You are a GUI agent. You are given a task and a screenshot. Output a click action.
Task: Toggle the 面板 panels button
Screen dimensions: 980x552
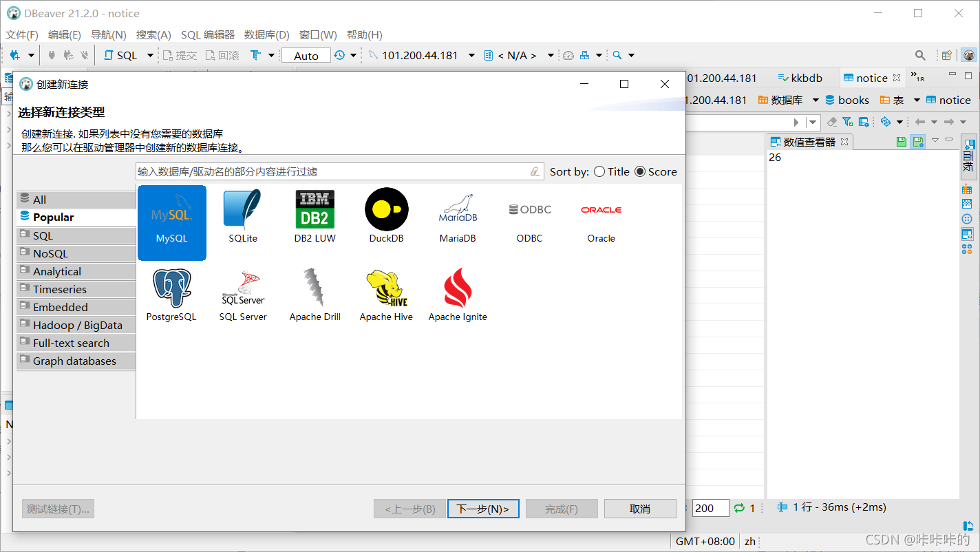point(968,157)
